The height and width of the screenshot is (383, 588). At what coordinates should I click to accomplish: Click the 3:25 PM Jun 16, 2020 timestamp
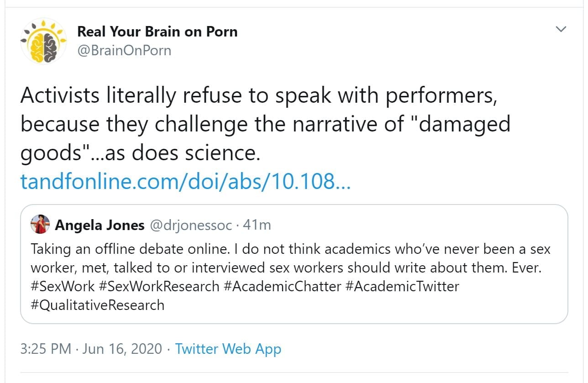[91, 349]
